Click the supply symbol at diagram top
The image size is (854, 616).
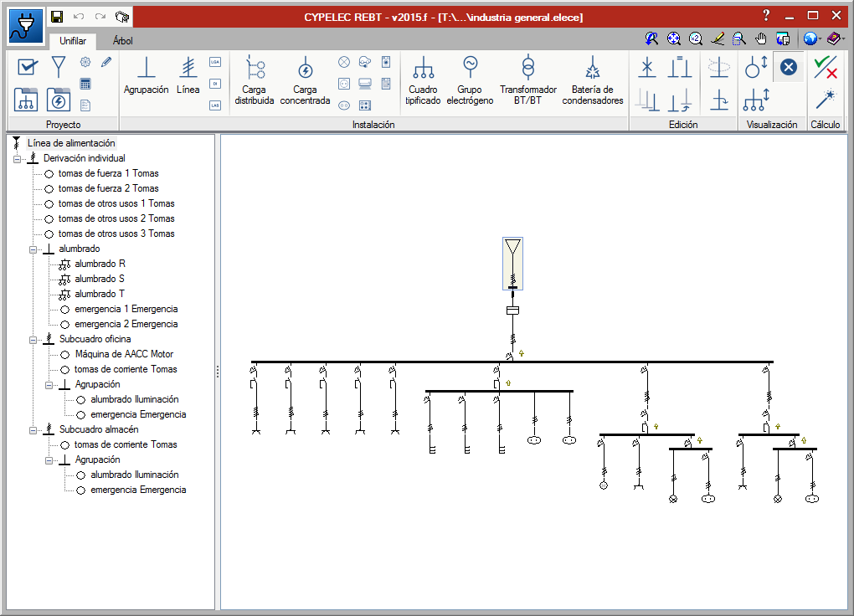[512, 249]
